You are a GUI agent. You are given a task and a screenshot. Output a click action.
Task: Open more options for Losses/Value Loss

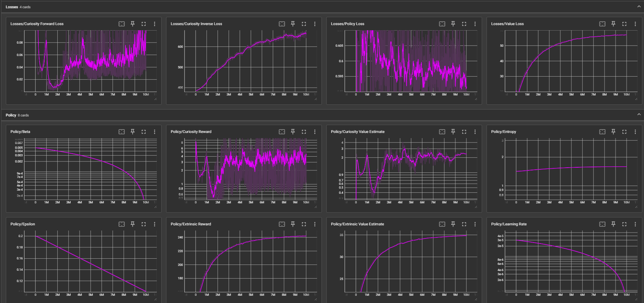point(635,24)
